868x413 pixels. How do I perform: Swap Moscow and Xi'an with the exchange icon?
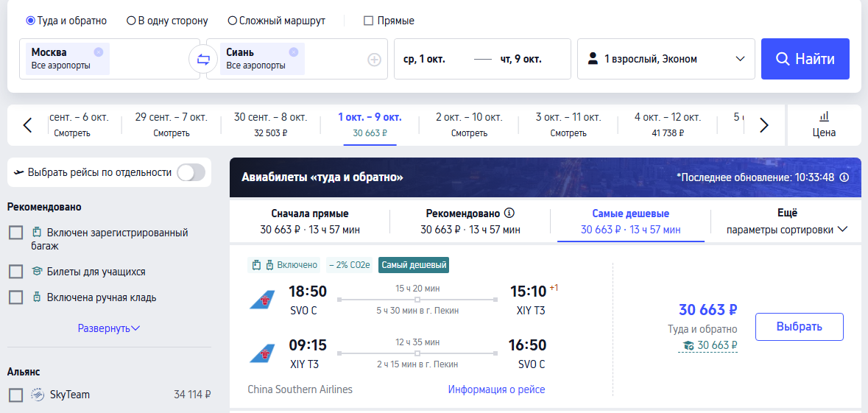coord(203,59)
